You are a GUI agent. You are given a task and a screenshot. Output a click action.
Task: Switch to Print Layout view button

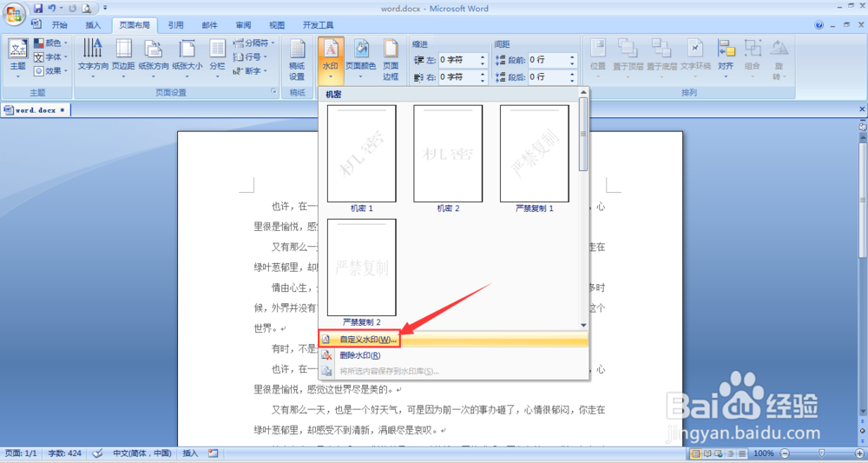[x=695, y=453]
